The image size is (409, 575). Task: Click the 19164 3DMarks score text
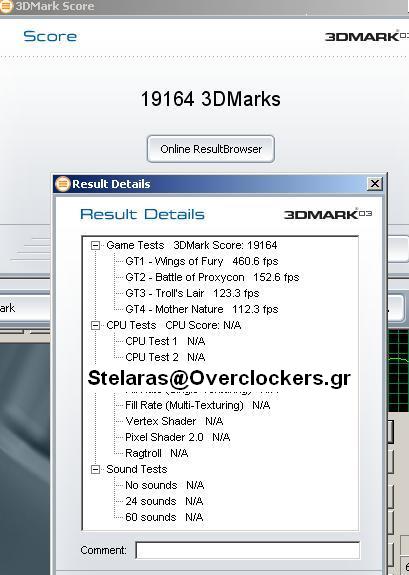click(x=211, y=99)
